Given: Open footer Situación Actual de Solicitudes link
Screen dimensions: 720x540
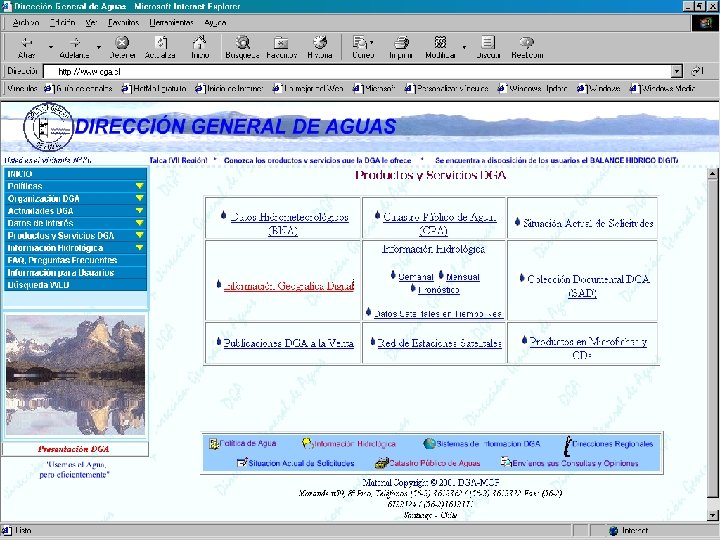Looking at the screenshot, I should [295, 463].
